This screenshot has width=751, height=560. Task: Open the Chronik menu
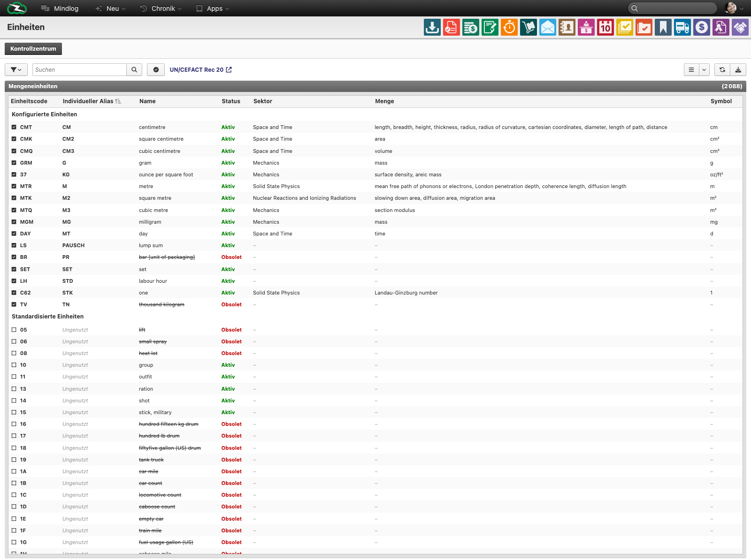tap(161, 8)
